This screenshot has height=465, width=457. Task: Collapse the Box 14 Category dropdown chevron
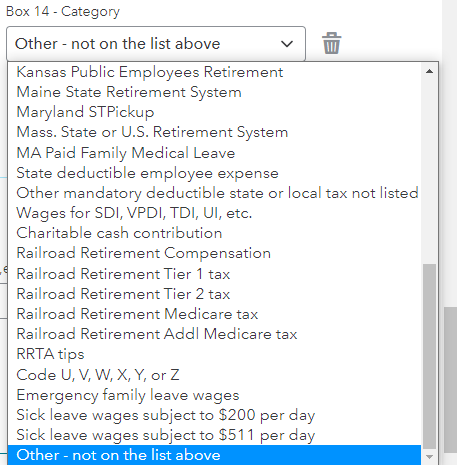coord(287,44)
